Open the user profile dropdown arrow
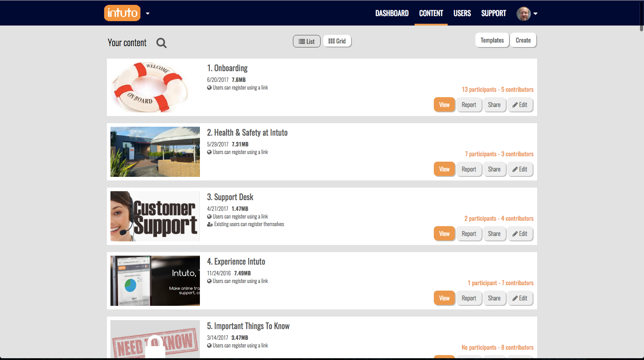644x360 pixels. (535, 13)
